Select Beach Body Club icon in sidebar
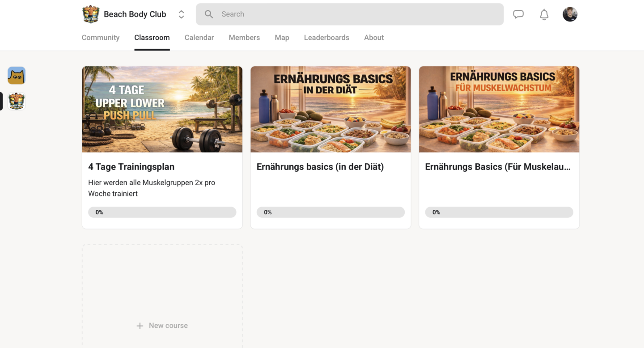The width and height of the screenshot is (644, 348). pos(17,102)
